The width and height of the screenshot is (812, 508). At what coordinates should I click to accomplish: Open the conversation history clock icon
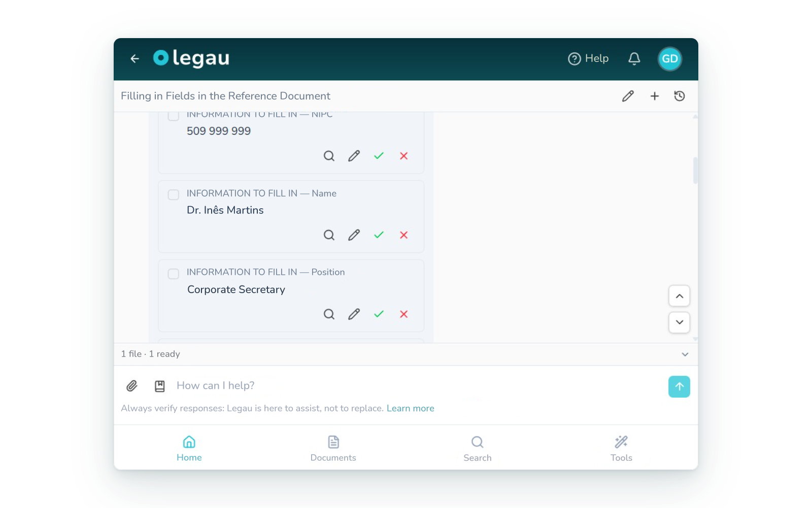pyautogui.click(x=680, y=96)
